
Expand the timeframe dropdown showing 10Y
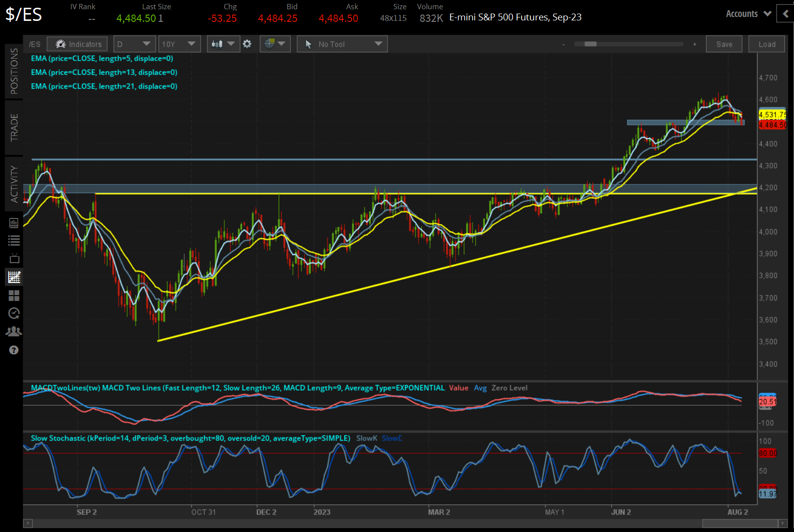pos(179,44)
